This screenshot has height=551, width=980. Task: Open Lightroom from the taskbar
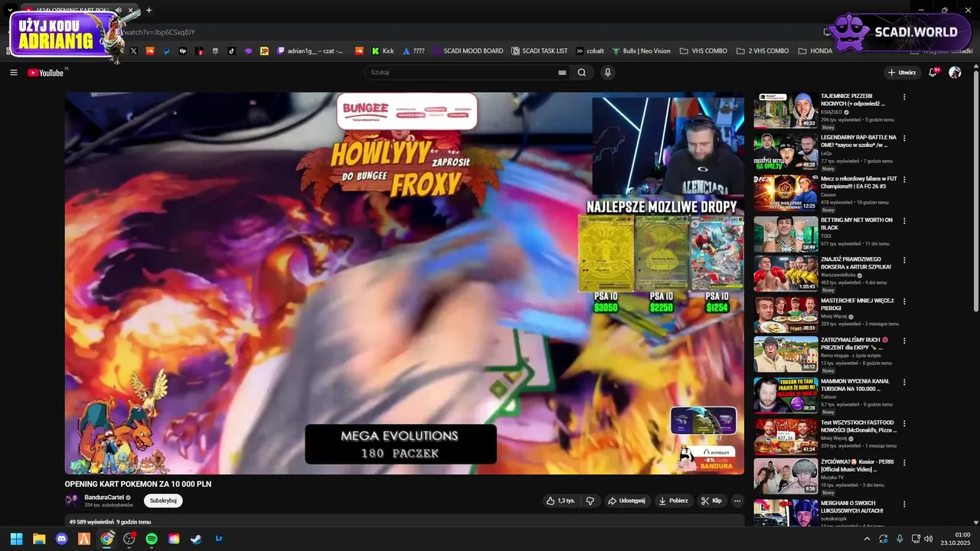(219, 539)
